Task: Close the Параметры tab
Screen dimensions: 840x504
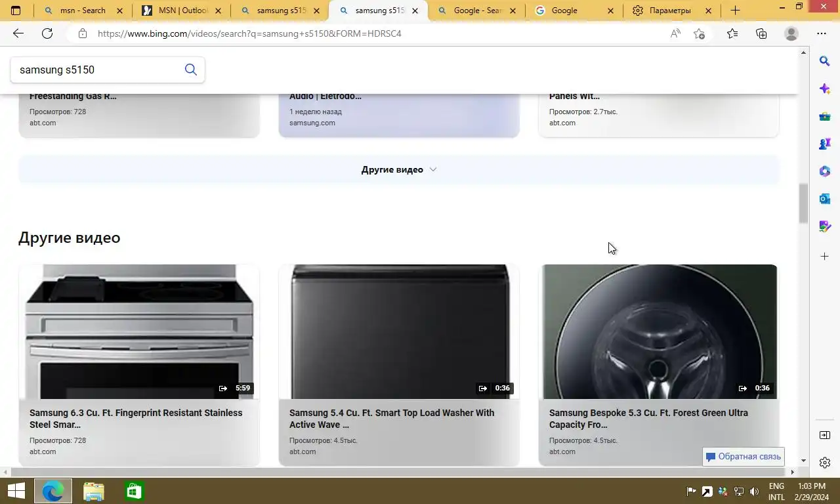Action: click(708, 10)
